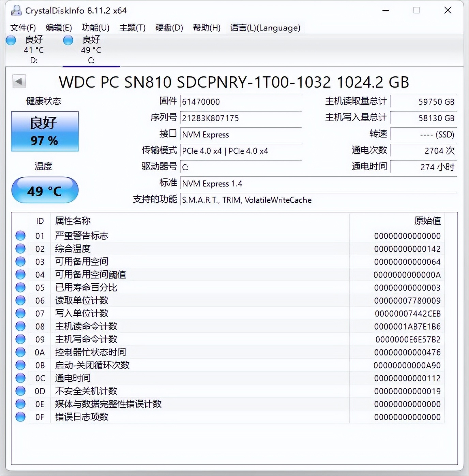Open the 硬盘(D) menu
The width and height of the screenshot is (469, 476).
pos(169,28)
